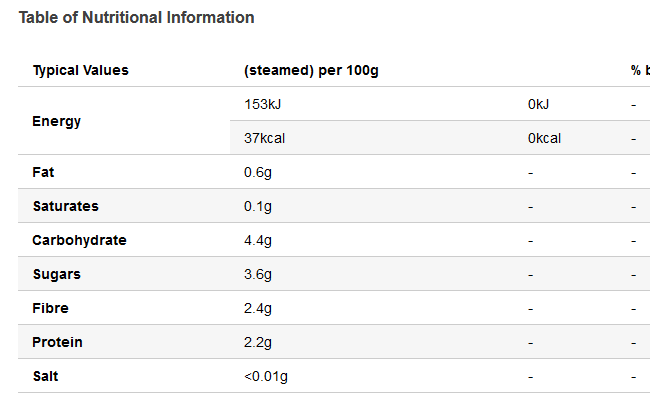Select the Energy row label
Image resolution: width=650 pixels, height=415 pixels.
57,121
